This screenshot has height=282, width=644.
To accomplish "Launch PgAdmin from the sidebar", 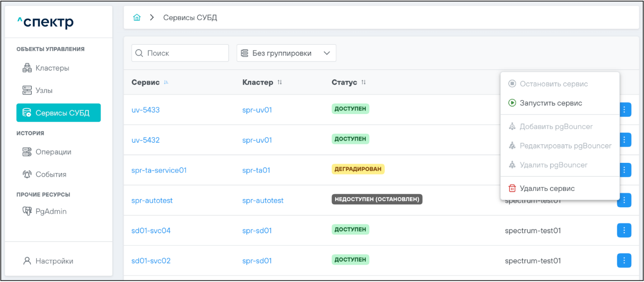I will [x=45, y=212].
